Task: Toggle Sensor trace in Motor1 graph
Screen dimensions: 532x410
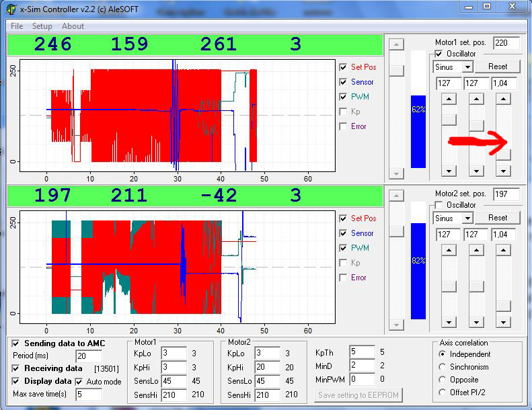Action: point(343,82)
